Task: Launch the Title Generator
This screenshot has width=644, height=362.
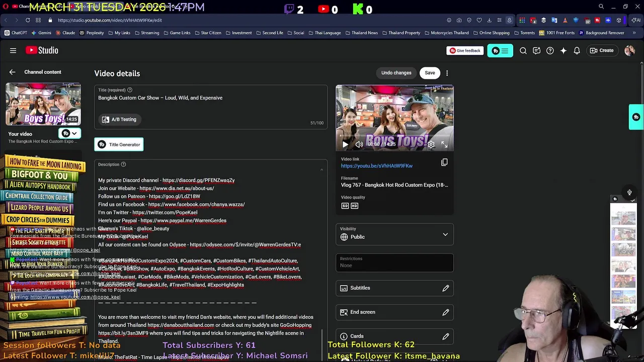Action: point(119,145)
